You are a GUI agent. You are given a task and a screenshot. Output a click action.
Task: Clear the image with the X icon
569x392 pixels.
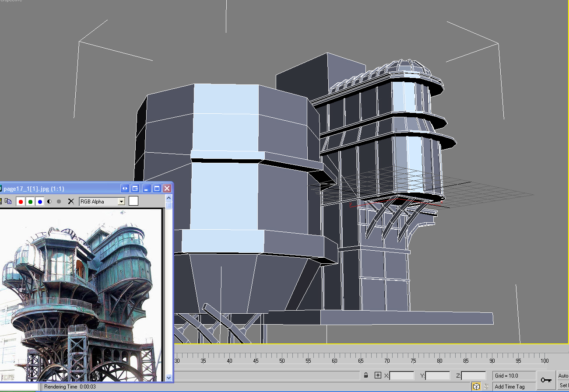click(x=71, y=201)
